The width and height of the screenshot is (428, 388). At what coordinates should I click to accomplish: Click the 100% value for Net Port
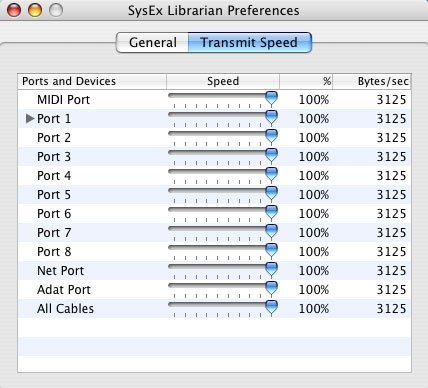[314, 271]
